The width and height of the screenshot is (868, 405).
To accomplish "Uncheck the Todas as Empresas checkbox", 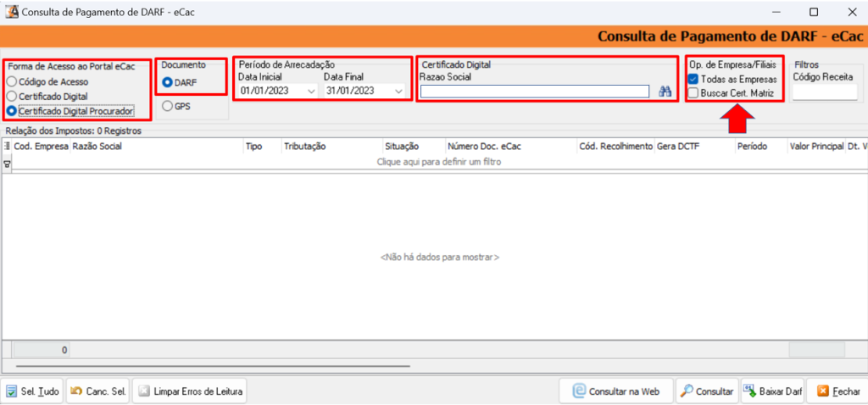I will point(693,79).
